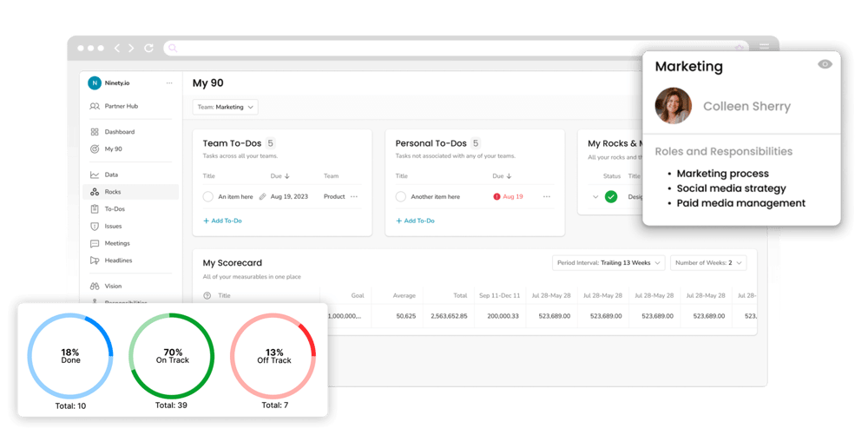Toggle visibility eye on Marketing card
Screen dimensions: 868x435
click(825, 64)
